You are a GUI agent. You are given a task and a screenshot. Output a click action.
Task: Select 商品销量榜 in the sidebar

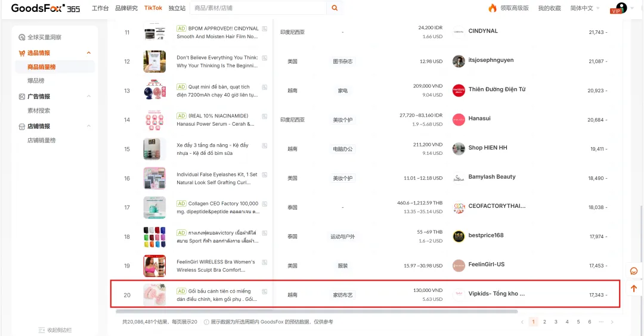click(x=42, y=67)
